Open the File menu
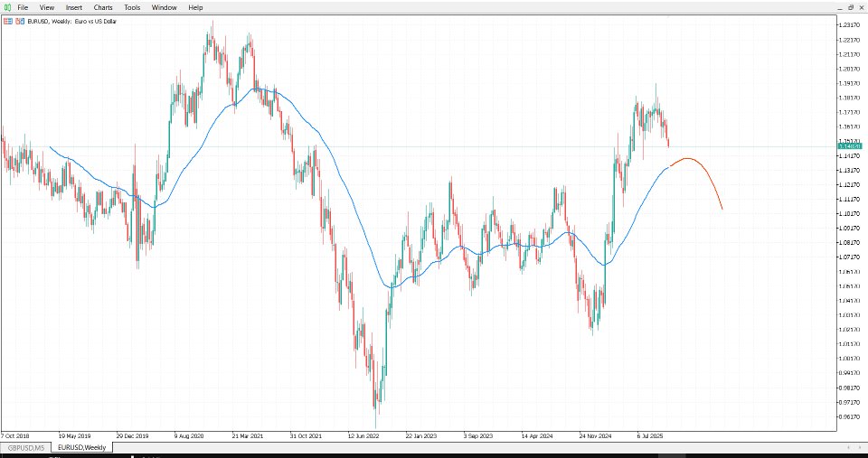The height and width of the screenshot is (458, 868). pyautogui.click(x=22, y=7)
